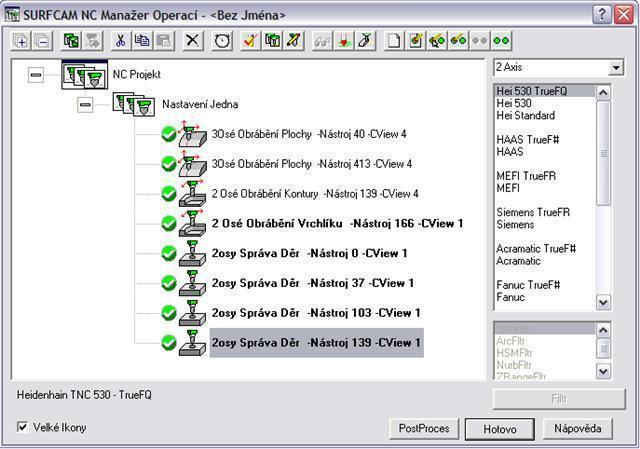640x449 pixels.
Task: Click the NC Projekt tree icon
Action: (x=85, y=75)
